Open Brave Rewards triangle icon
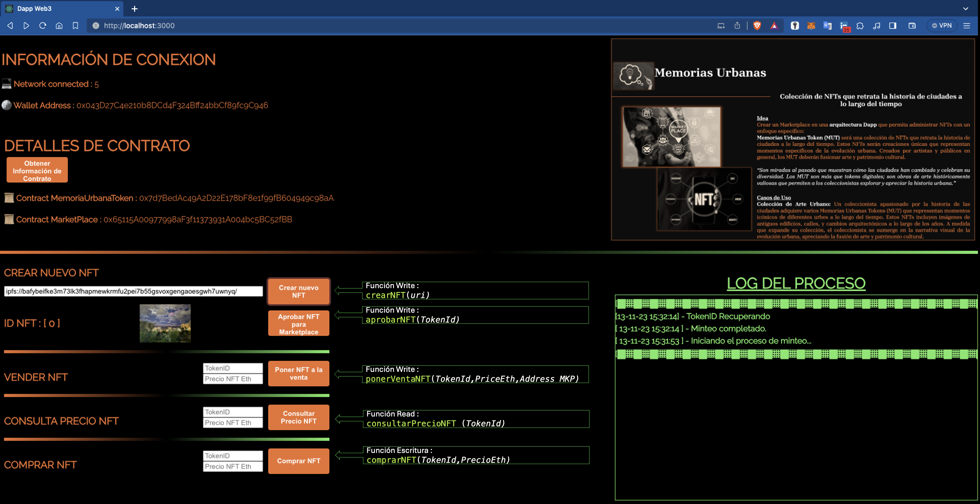The width and height of the screenshot is (980, 504). tap(775, 25)
